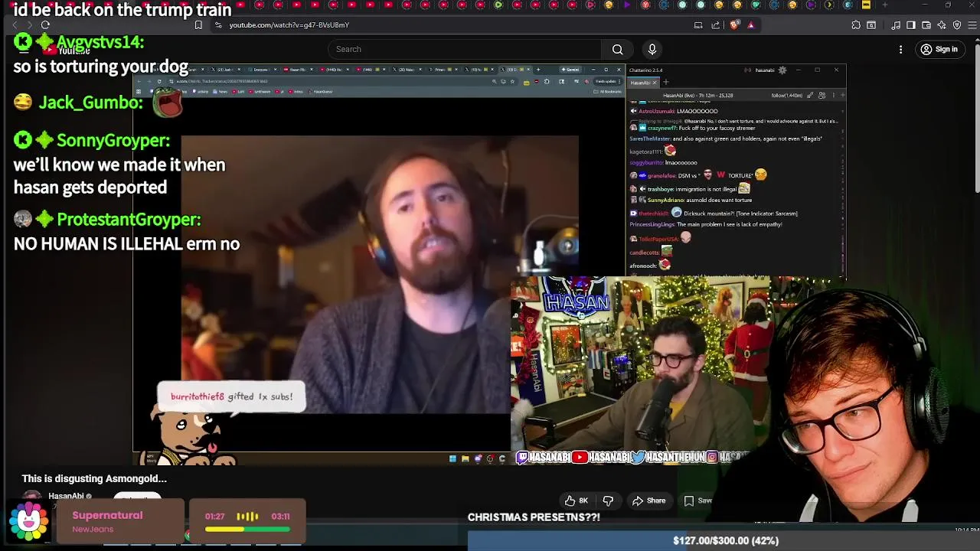
Task: Open the share icon in the address bar
Action: coord(716,24)
